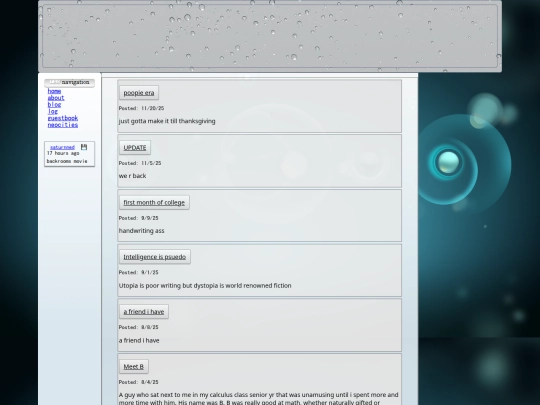Click "just gotta make it till thanksgiving" text
This screenshot has height=405, width=540.
[x=167, y=121]
